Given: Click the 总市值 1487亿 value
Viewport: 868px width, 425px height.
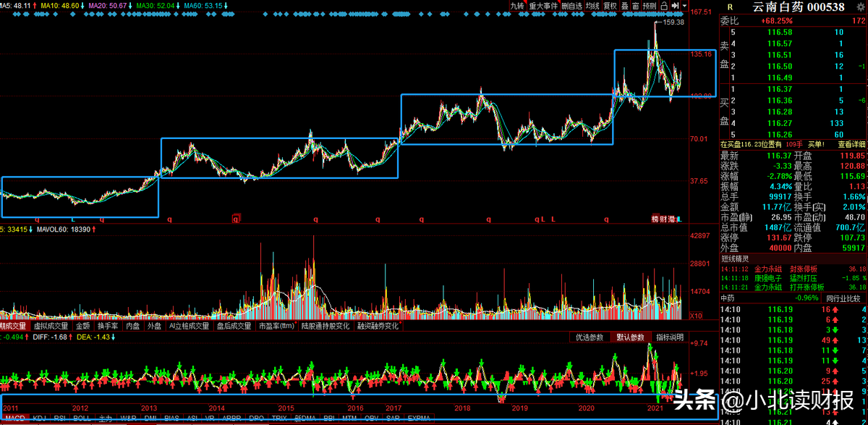Looking at the screenshot, I should click(x=780, y=227).
